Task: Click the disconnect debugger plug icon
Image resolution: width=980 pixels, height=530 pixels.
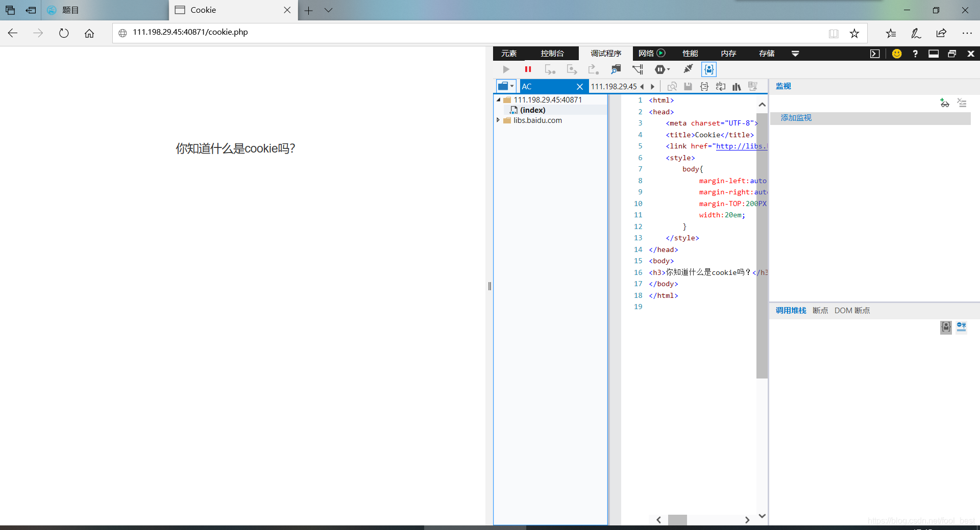Action: pos(688,69)
